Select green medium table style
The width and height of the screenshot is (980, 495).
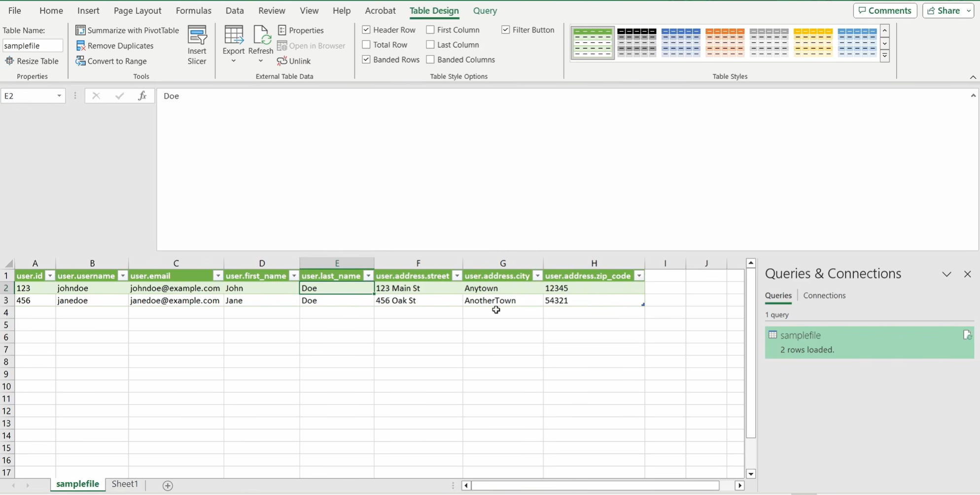[593, 43]
